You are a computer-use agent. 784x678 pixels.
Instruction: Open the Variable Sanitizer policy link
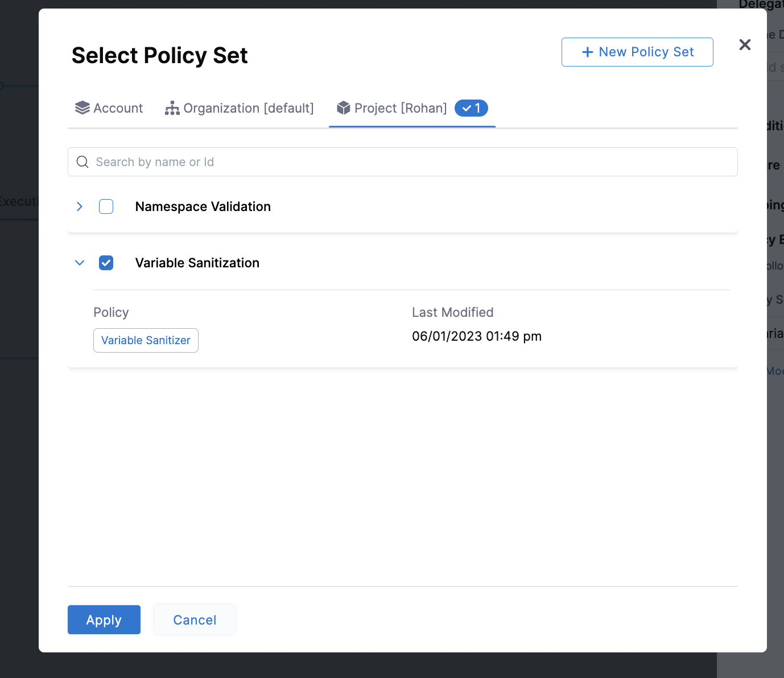point(146,340)
